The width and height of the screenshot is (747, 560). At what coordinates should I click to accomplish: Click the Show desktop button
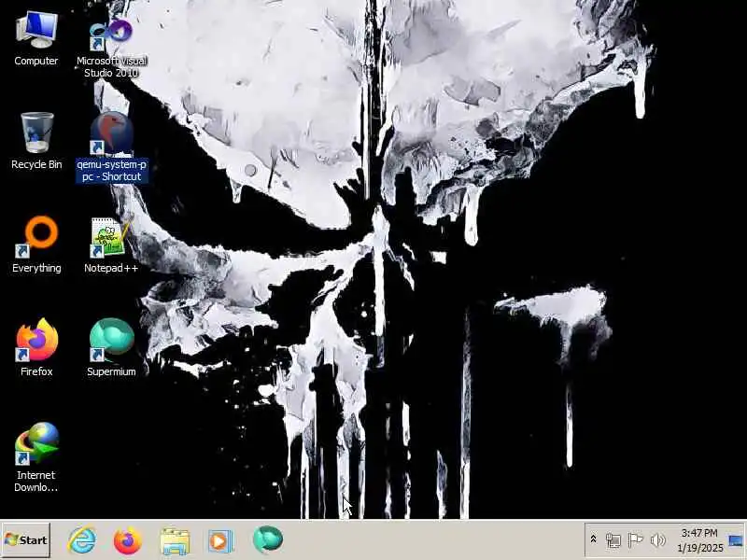(x=736, y=540)
